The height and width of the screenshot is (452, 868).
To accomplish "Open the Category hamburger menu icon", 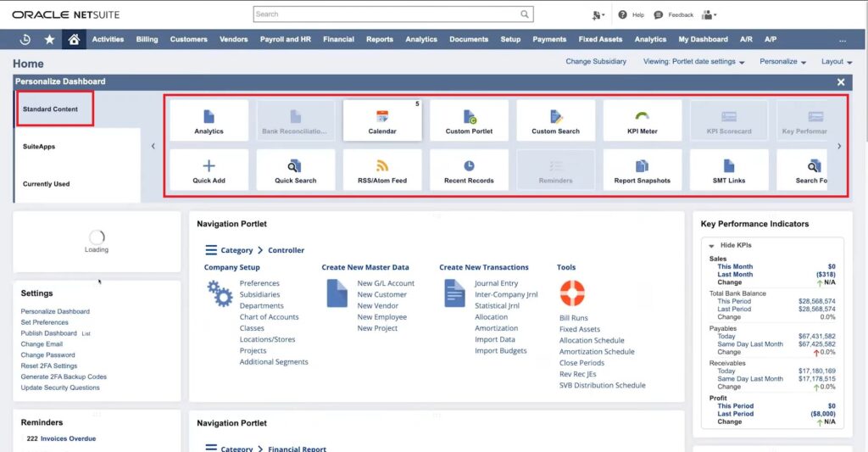I will tap(211, 250).
